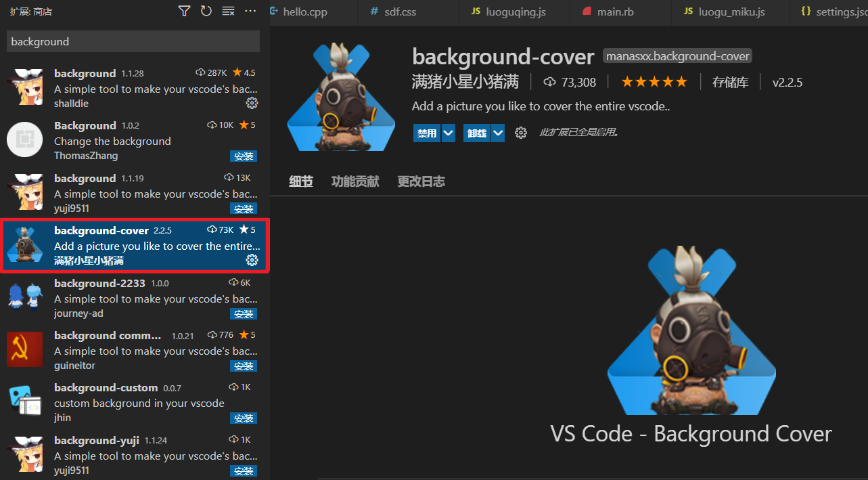Click the large background-cover header logo
The width and height of the screenshot is (868, 480).
click(x=341, y=97)
